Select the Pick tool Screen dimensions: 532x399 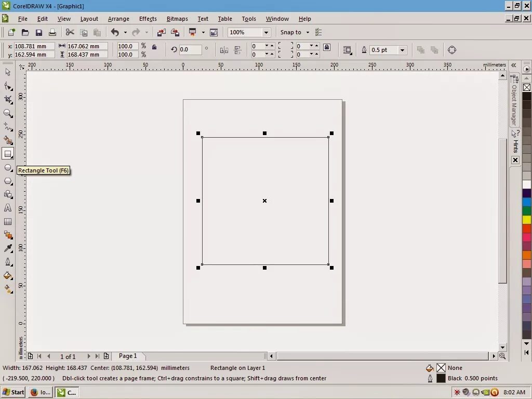[8, 73]
